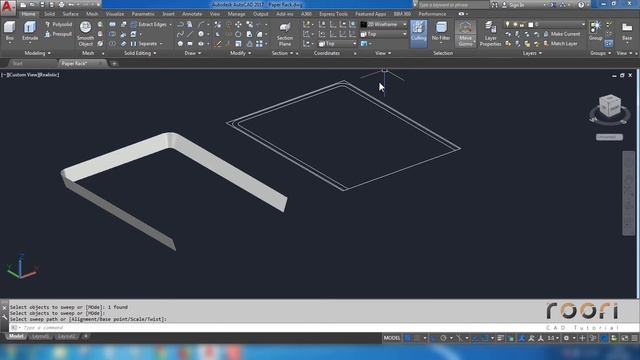Choose the Presspull tool
Image resolution: width=640 pixels, height=360 pixels.
(x=58, y=34)
